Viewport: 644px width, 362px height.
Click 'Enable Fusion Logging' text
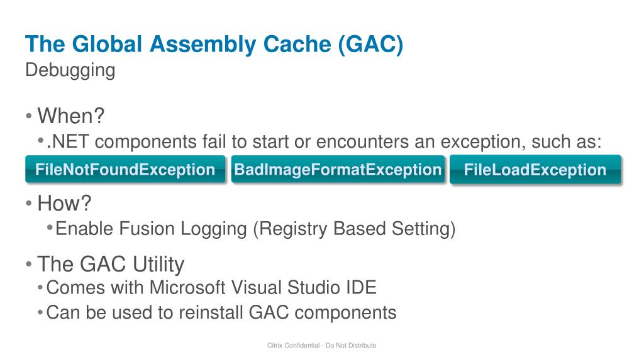(x=151, y=229)
